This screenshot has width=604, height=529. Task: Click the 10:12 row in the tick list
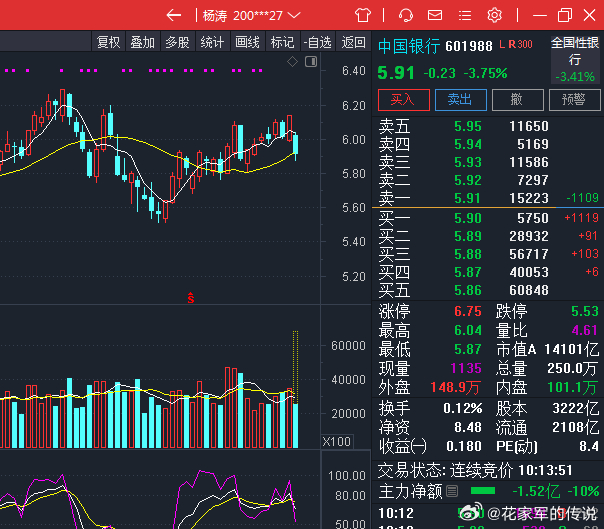(x=488, y=513)
